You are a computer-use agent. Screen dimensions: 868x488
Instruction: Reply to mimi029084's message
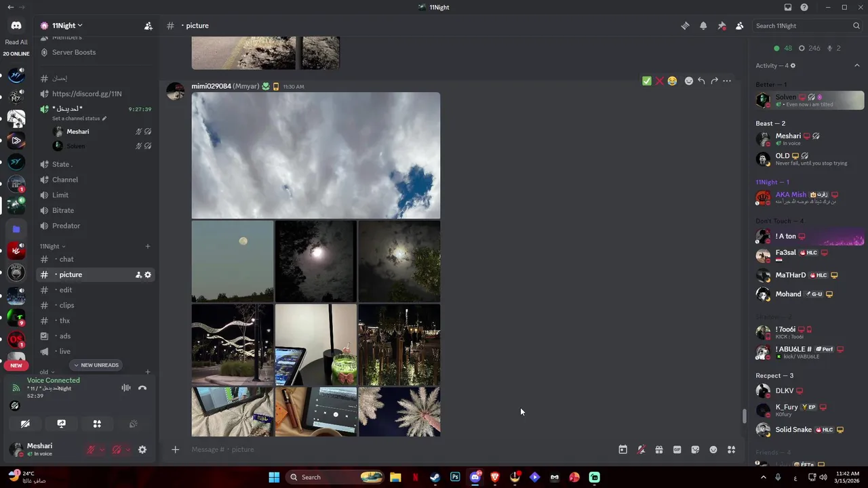pyautogui.click(x=701, y=81)
